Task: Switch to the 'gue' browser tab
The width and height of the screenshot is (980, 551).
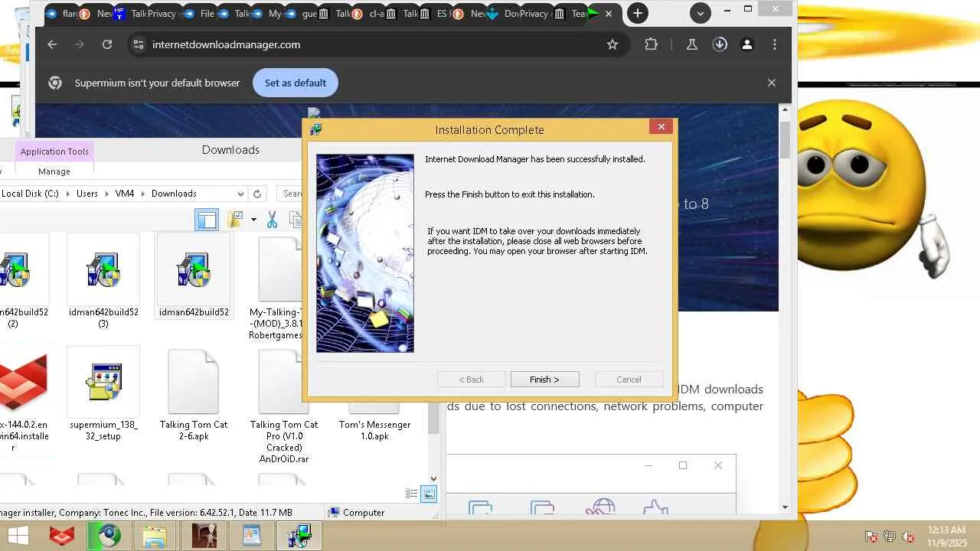Action: click(303, 14)
